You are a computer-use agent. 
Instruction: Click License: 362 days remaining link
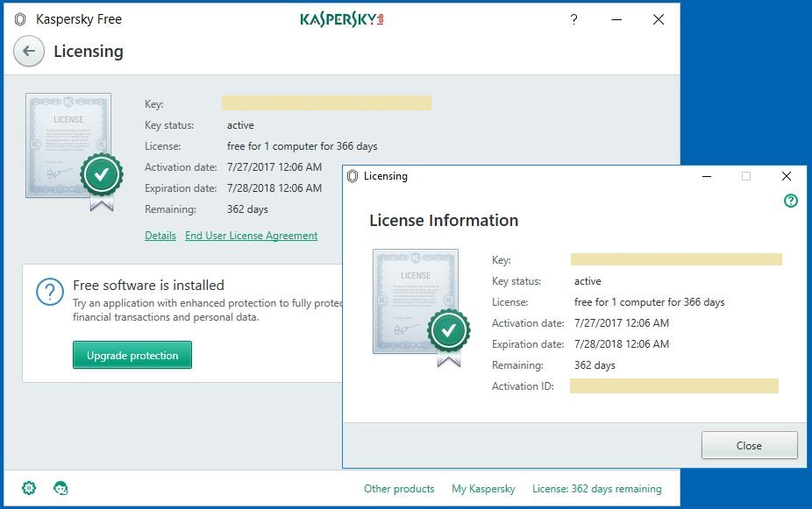(x=597, y=489)
